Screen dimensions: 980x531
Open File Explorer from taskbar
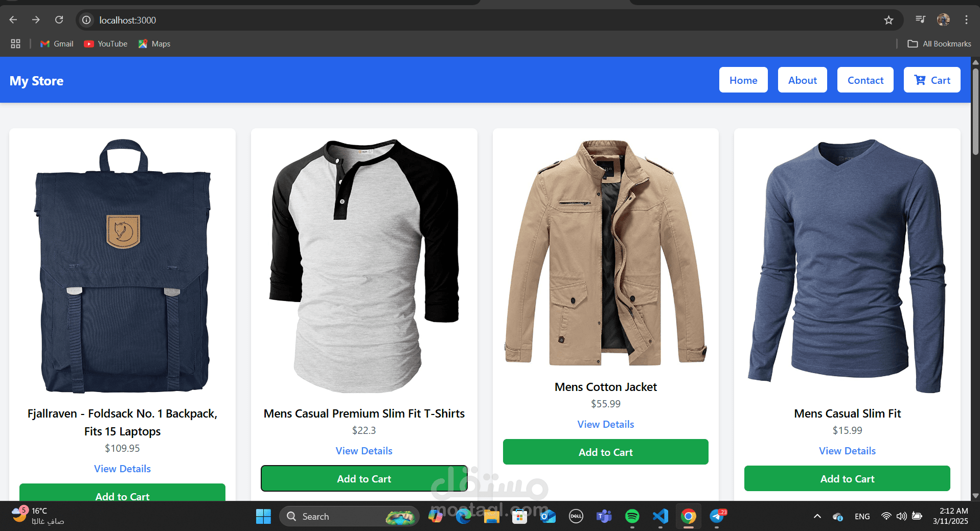[x=491, y=516]
